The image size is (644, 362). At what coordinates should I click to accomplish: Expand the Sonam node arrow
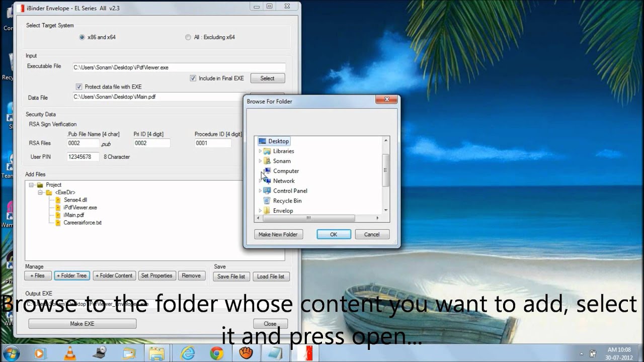click(x=260, y=161)
